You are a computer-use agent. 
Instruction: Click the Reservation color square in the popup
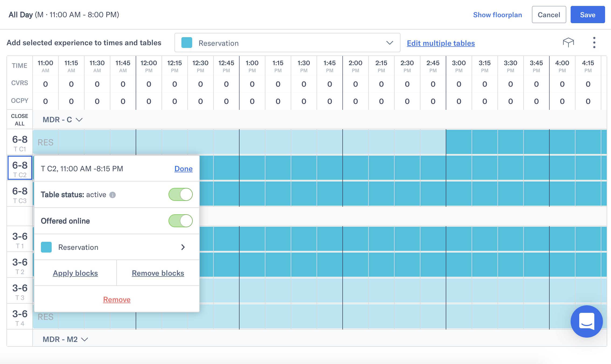pyautogui.click(x=46, y=247)
